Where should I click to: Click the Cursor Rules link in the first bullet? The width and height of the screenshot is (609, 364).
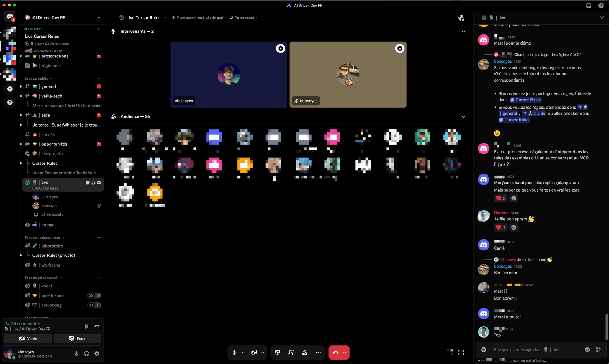[x=525, y=100]
